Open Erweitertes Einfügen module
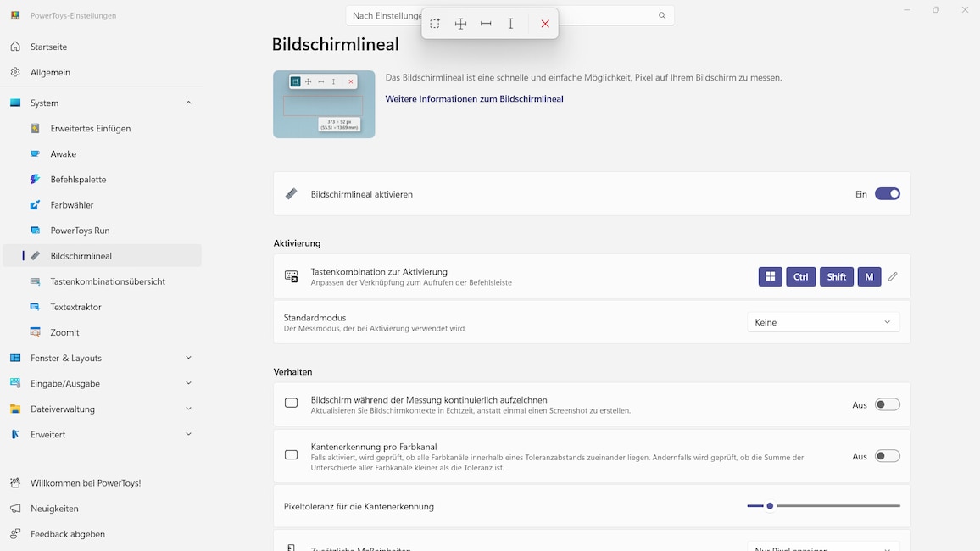Image resolution: width=980 pixels, height=551 pixels. 103,129
